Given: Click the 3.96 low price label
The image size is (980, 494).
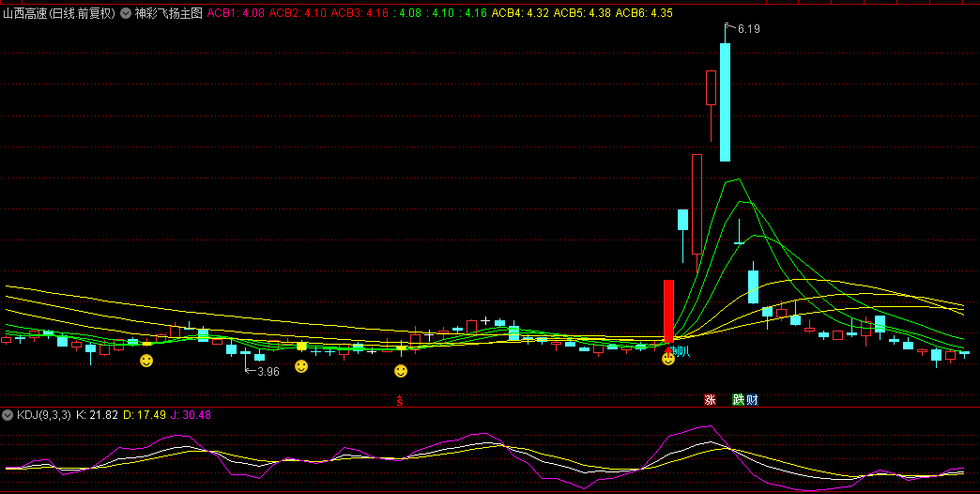Looking at the screenshot, I should (268, 371).
